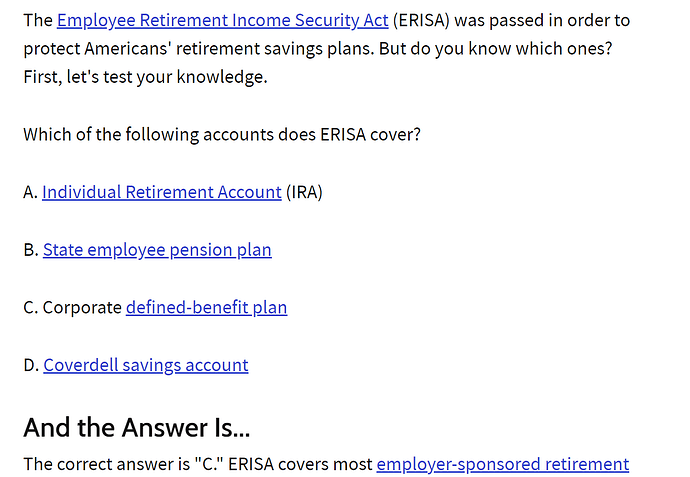This screenshot has height=477, width=690.
Task: Open the Coverdell savings account link
Action: click(x=146, y=365)
